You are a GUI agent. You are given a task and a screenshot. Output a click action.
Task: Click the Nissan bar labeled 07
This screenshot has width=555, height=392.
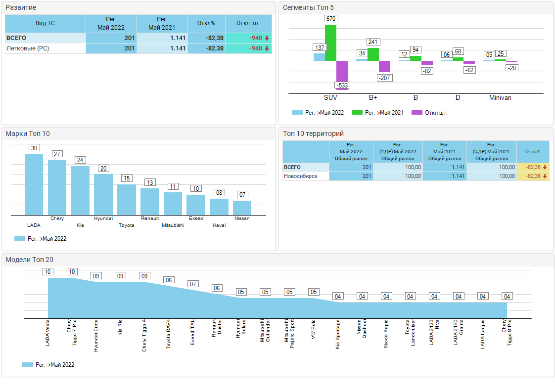coord(242,208)
